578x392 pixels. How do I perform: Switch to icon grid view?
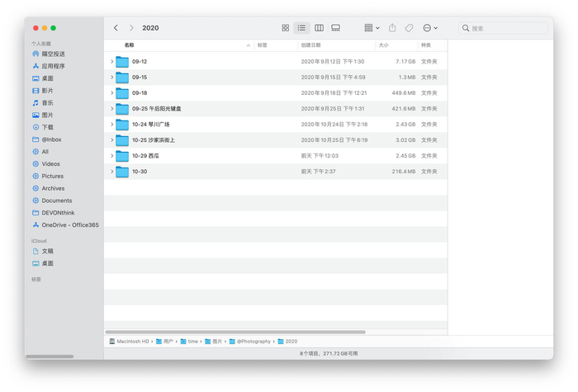286,28
